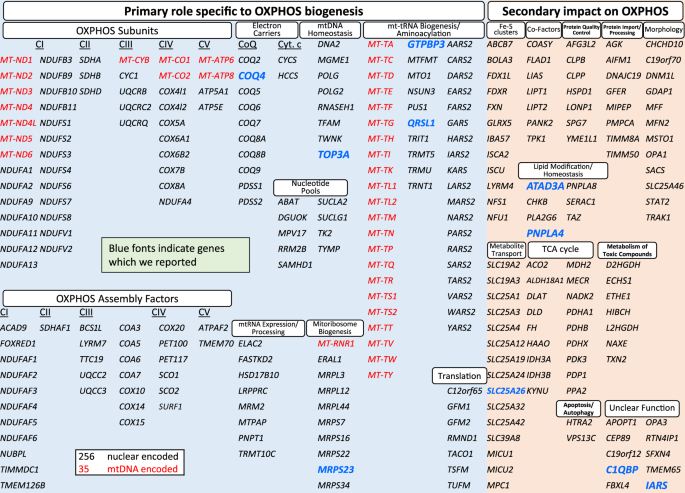
Task: Click the blue gene TOP3A
Action: pos(333,155)
